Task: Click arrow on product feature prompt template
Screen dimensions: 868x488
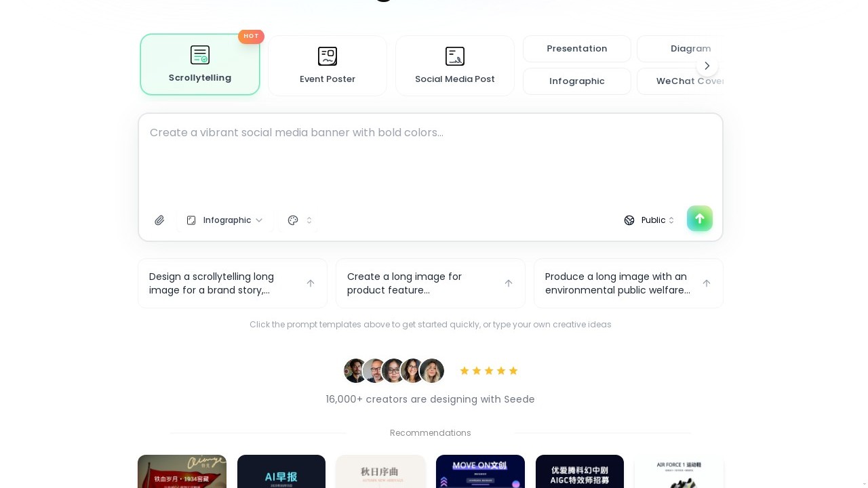Action: (x=509, y=283)
